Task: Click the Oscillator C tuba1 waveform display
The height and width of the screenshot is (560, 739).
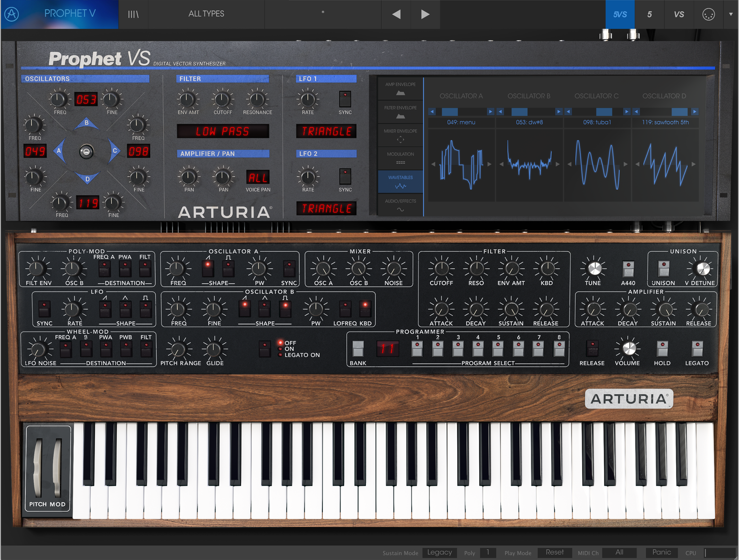Action: [x=597, y=164]
